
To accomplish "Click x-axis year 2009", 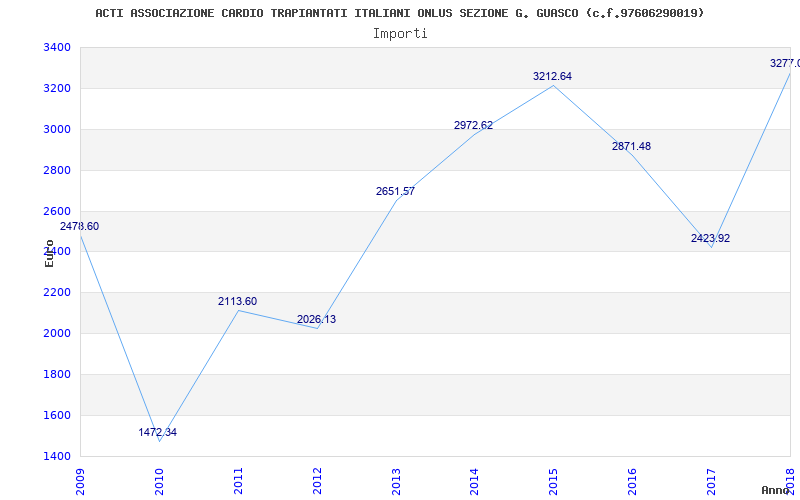I will [80, 482].
